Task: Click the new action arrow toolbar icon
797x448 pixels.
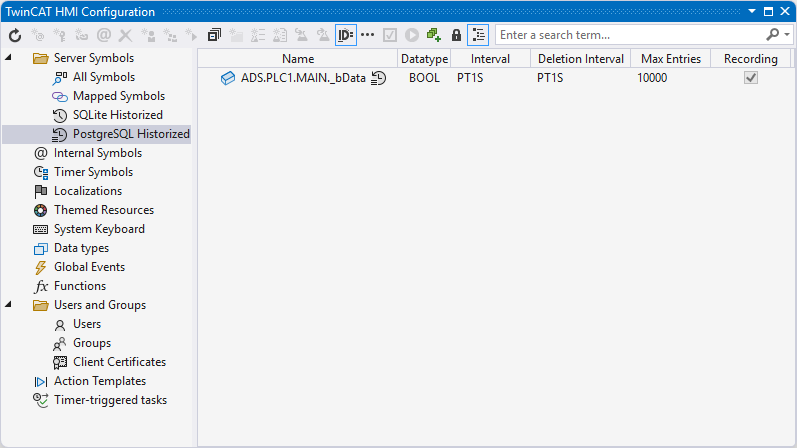Action: tap(192, 35)
